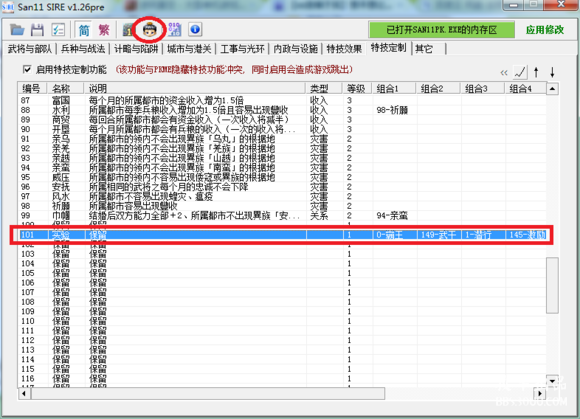Switch to Traditional Chinese with 繁 icon

pyautogui.click(x=104, y=30)
